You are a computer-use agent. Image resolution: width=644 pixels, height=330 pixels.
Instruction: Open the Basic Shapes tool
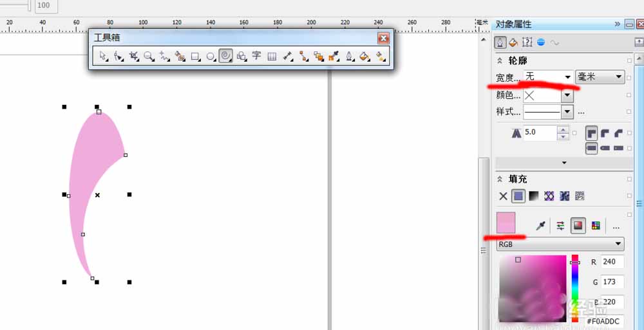tap(241, 56)
